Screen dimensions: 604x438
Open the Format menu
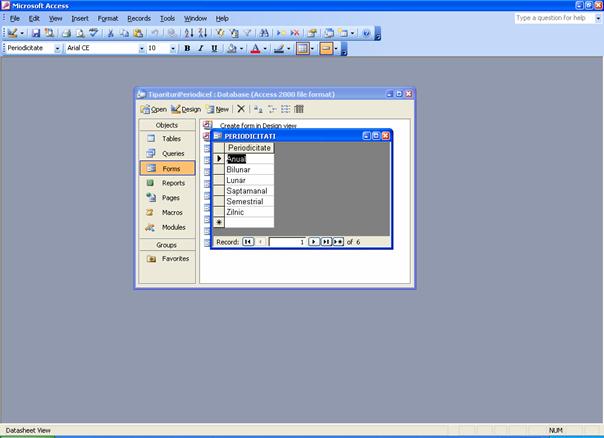coord(108,18)
